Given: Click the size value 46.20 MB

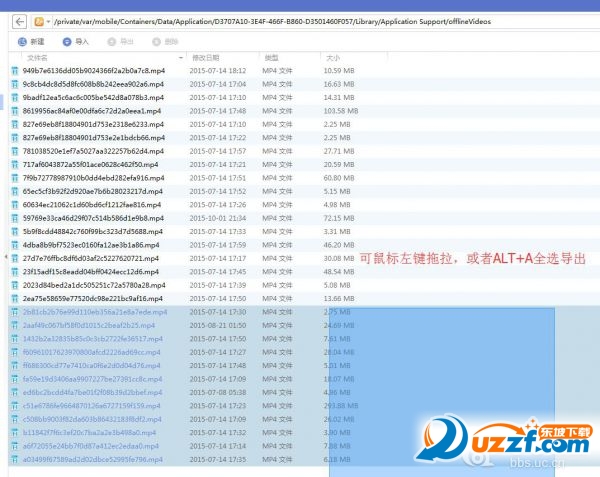Looking at the screenshot, I should pyautogui.click(x=339, y=245).
